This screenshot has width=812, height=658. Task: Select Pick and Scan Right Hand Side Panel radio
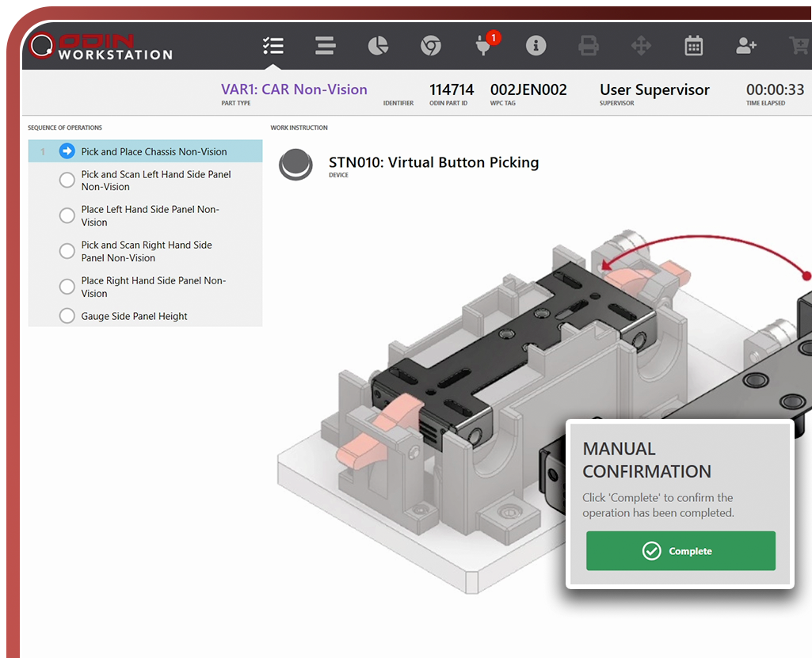pos(67,251)
